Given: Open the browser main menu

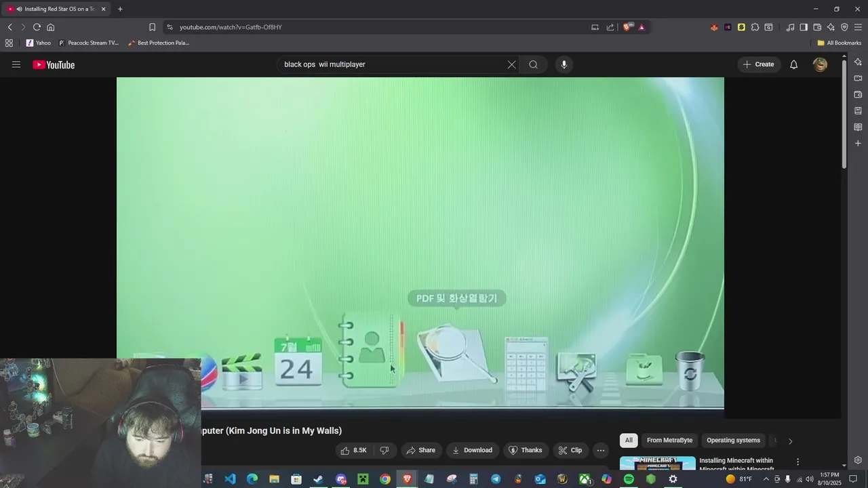Looking at the screenshot, I should [x=858, y=27].
